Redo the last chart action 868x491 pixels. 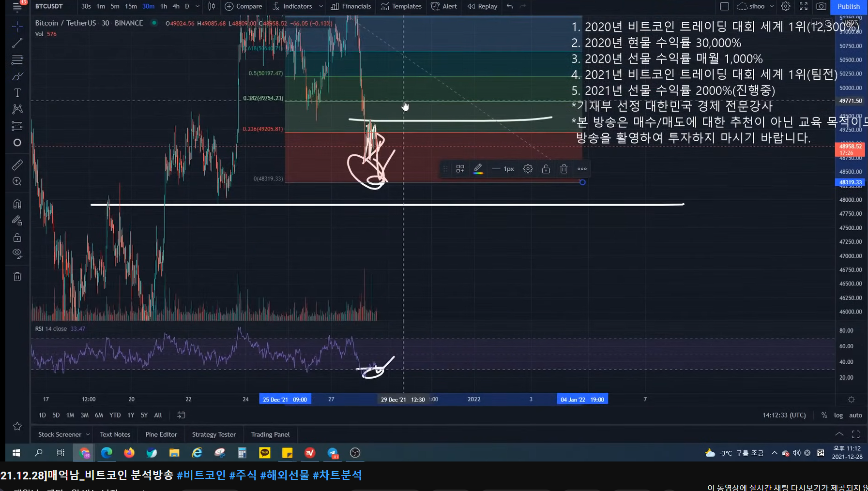(523, 6)
